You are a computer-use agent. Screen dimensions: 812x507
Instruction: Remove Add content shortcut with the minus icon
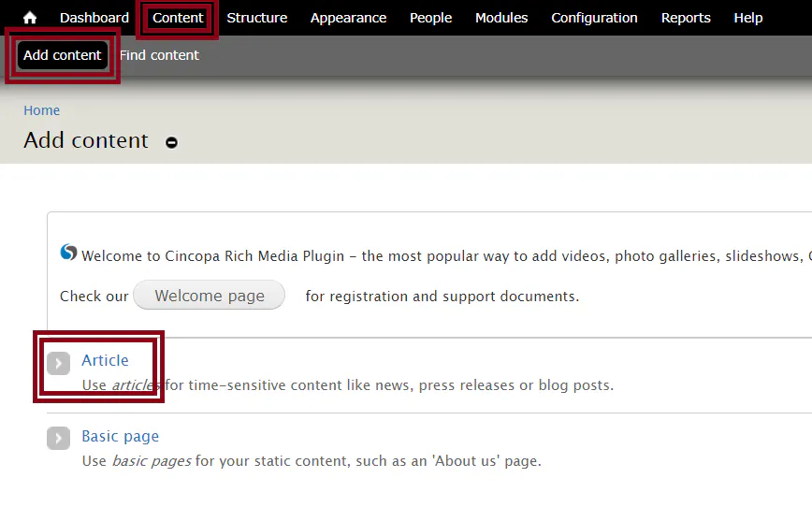171,142
